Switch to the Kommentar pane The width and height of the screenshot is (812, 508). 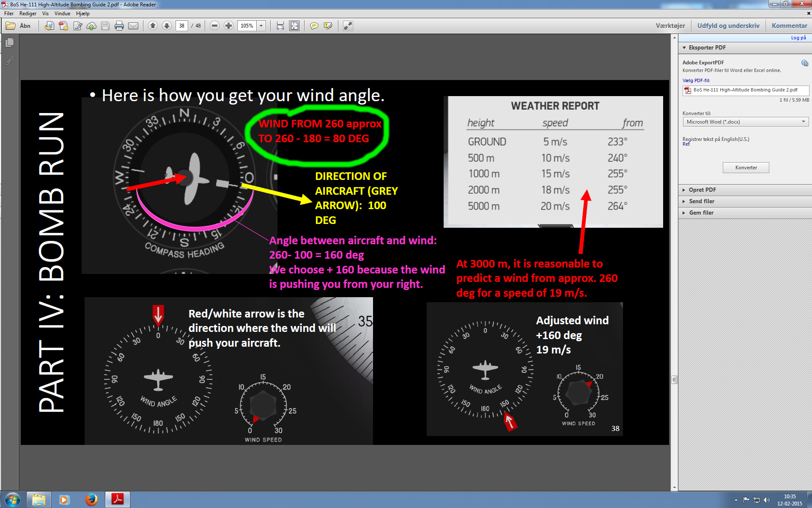(x=789, y=26)
